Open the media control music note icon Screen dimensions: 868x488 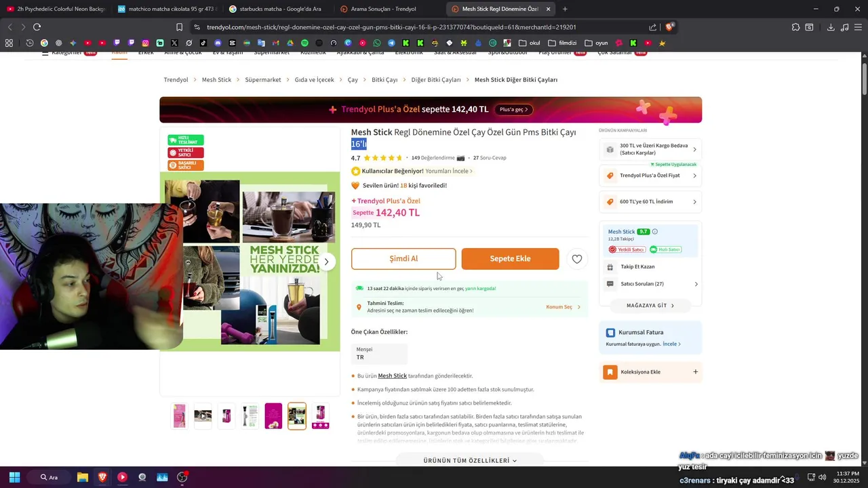click(x=844, y=27)
